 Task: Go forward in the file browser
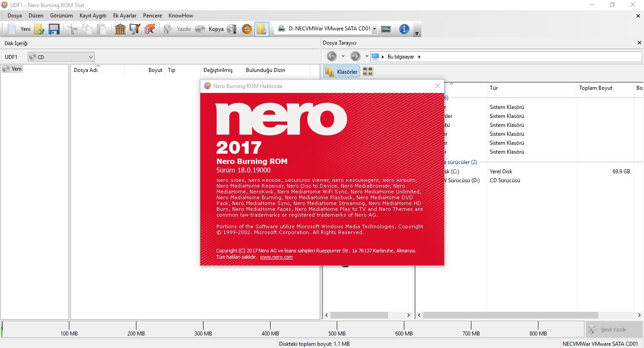[x=355, y=56]
